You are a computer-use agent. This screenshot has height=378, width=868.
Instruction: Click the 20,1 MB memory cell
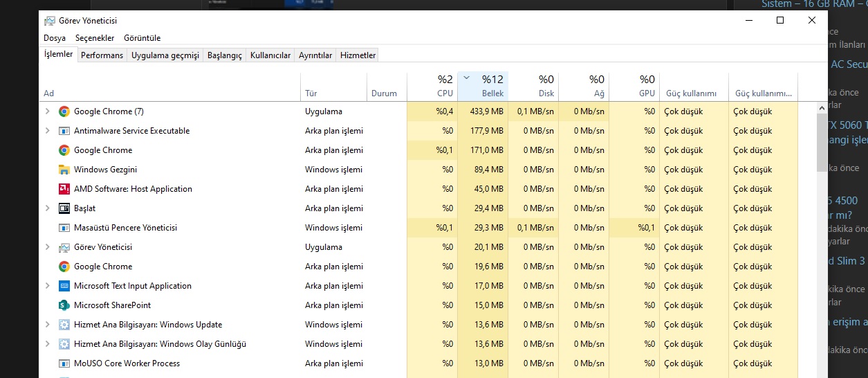tap(483, 247)
